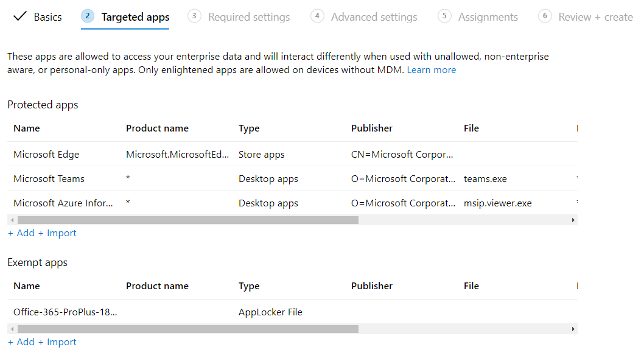Click Exempt apps Type column header
This screenshot has width=644, height=361.
pyautogui.click(x=249, y=286)
